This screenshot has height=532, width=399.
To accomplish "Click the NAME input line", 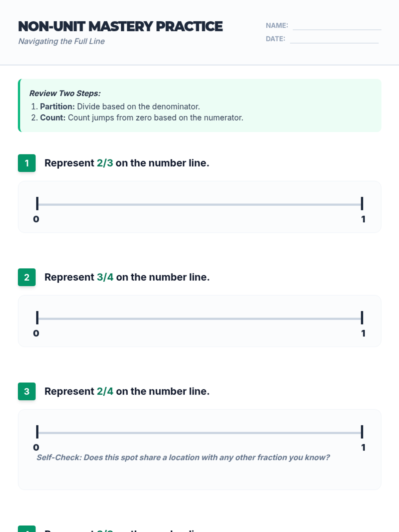I will pyautogui.click(x=336, y=26).
